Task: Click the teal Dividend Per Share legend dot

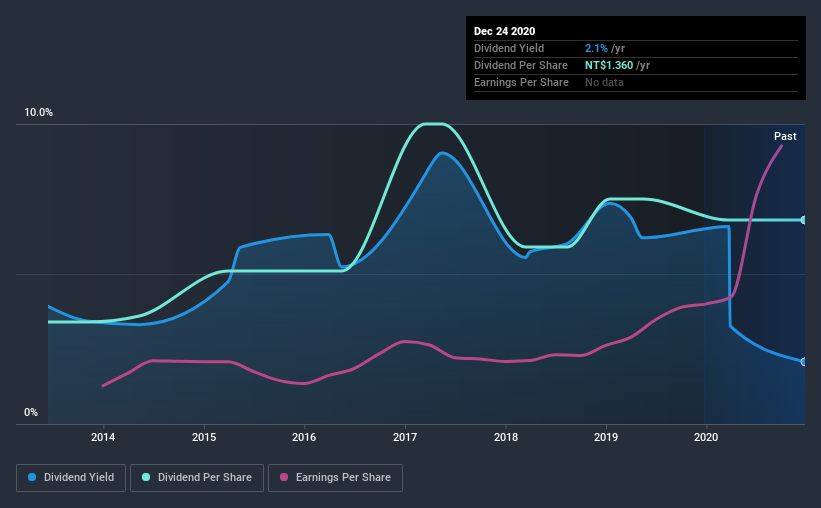Action: (x=146, y=477)
